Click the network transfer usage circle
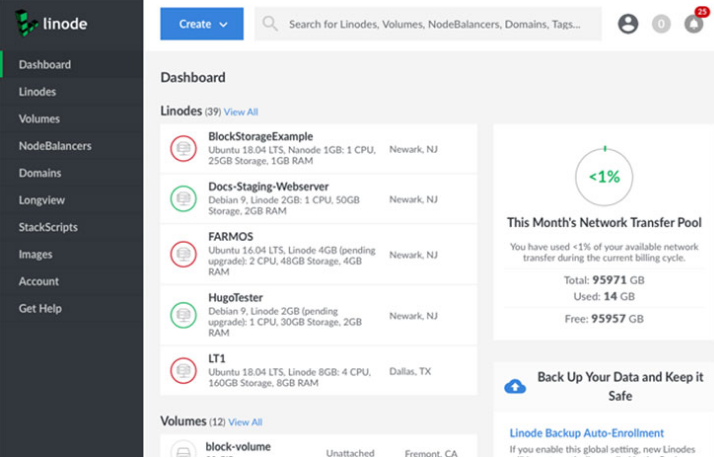This screenshot has width=714, height=458. point(603,177)
